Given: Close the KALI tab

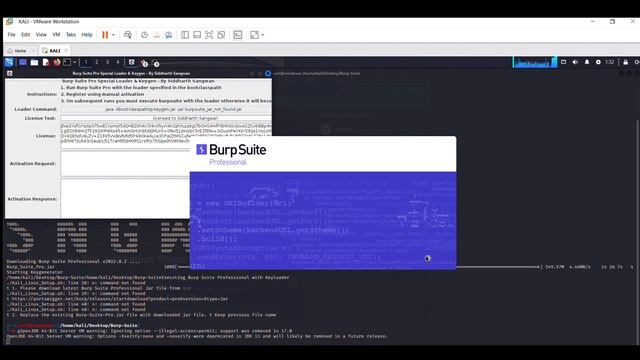Looking at the screenshot, I should [66, 51].
